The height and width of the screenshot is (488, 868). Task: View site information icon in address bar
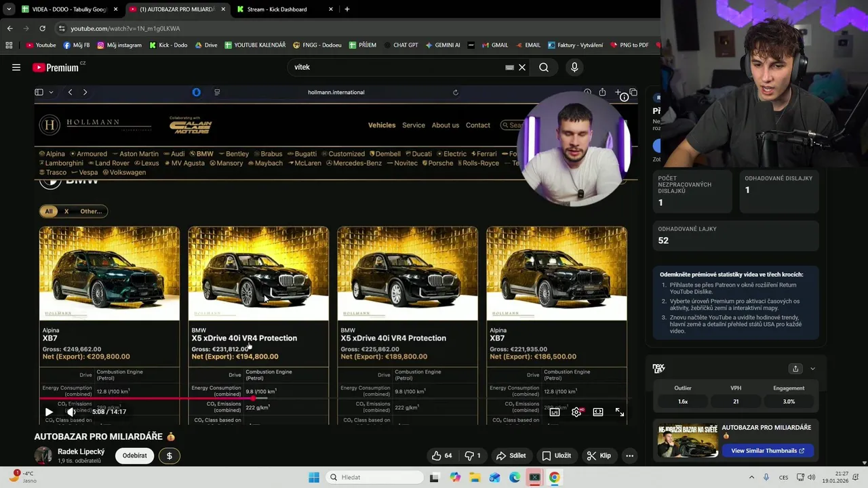[x=62, y=28]
